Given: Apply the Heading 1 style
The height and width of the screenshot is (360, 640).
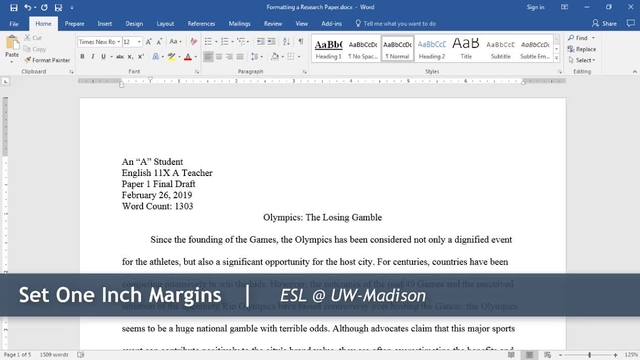Looking at the screenshot, I should point(329,49).
